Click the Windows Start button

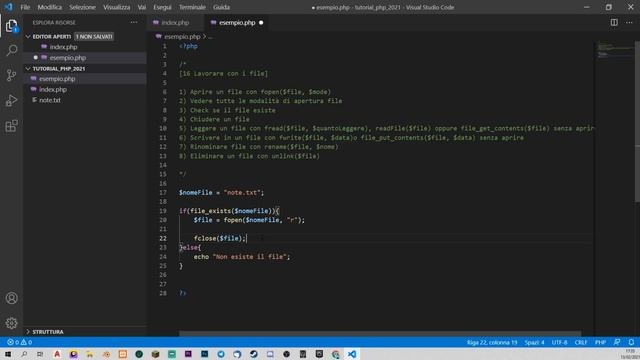click(x=8, y=354)
